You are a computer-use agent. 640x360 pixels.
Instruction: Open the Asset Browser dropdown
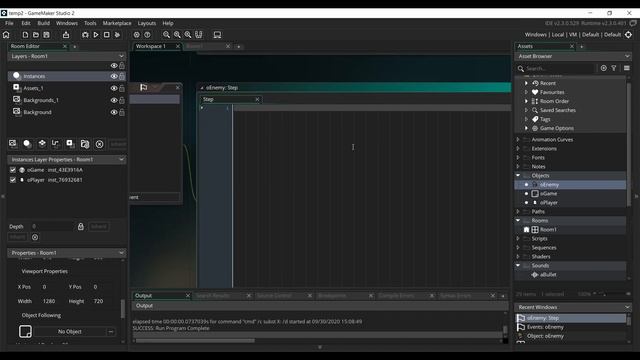[x=627, y=56]
